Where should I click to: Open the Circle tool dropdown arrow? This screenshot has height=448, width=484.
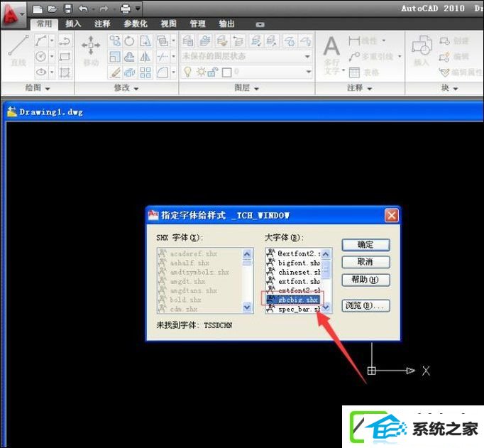coord(52,57)
